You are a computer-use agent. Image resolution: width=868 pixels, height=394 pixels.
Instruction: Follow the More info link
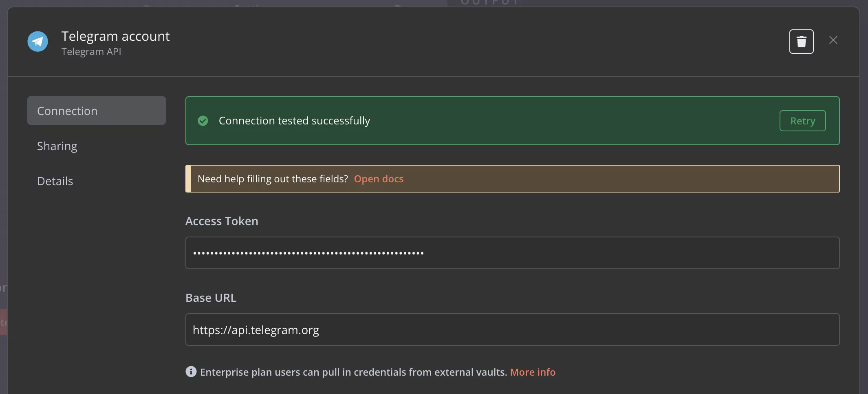pos(533,372)
